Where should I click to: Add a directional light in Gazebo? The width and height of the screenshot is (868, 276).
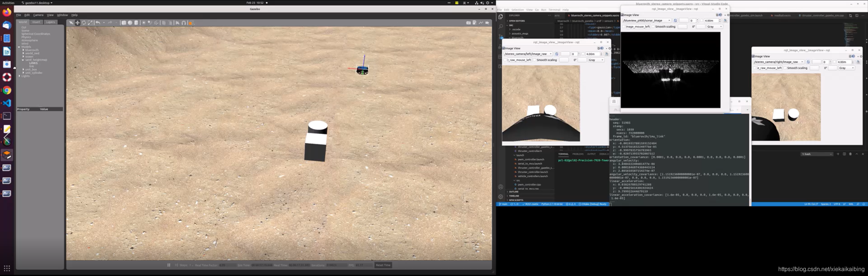156,23
